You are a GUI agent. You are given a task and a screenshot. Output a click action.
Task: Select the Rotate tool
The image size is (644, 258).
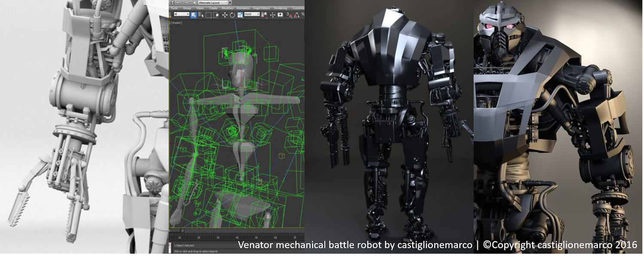[232, 14]
